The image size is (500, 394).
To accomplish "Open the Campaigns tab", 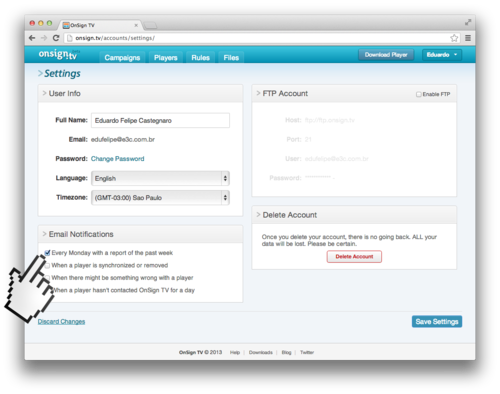I will tap(122, 58).
